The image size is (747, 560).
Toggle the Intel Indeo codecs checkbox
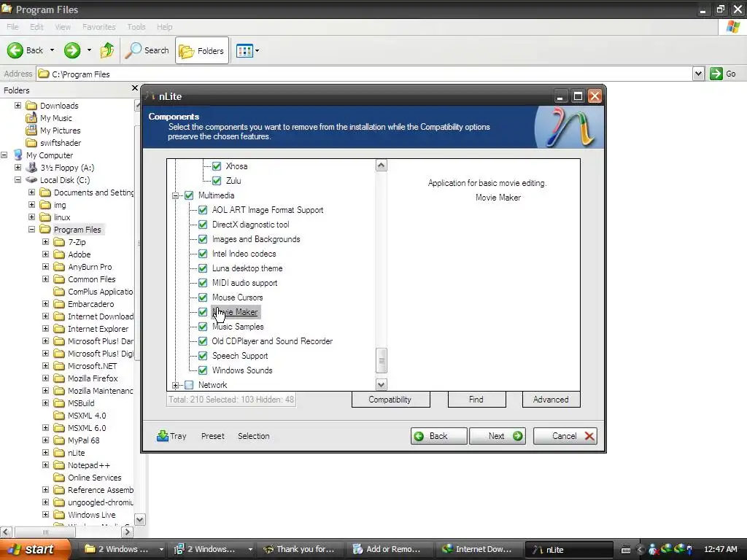pyautogui.click(x=203, y=253)
